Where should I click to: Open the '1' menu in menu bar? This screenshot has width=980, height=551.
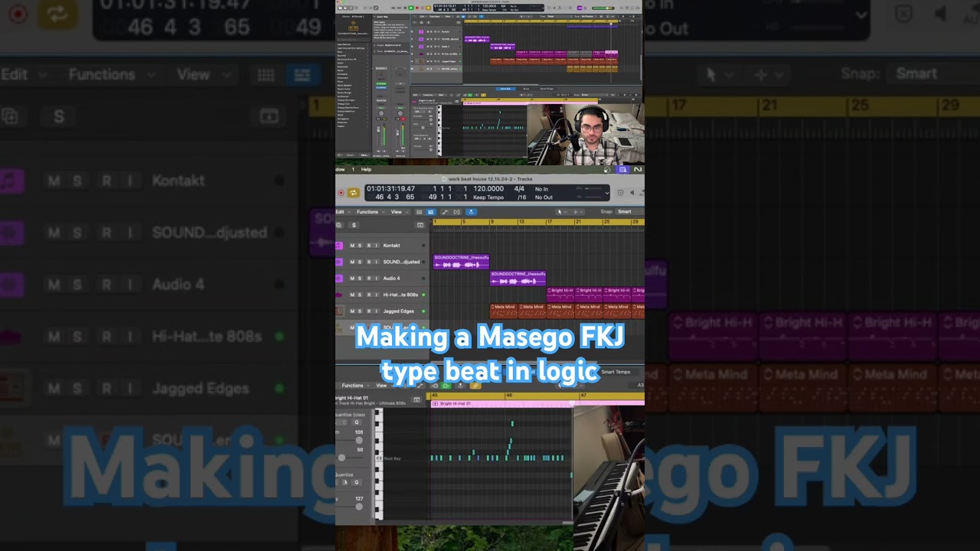pos(353,169)
